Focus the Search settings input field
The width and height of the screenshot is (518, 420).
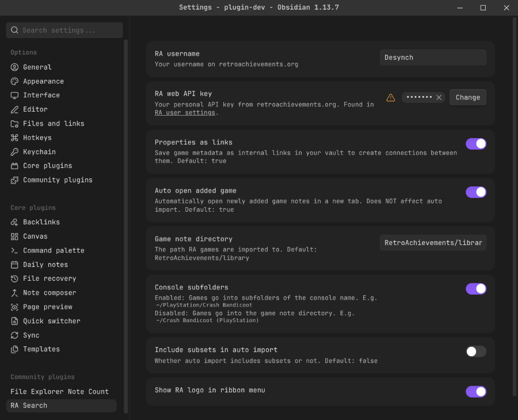point(64,30)
